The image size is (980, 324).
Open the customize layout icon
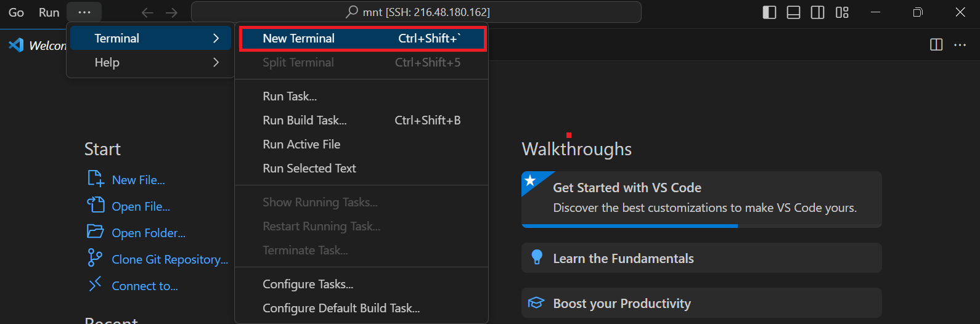pos(842,12)
